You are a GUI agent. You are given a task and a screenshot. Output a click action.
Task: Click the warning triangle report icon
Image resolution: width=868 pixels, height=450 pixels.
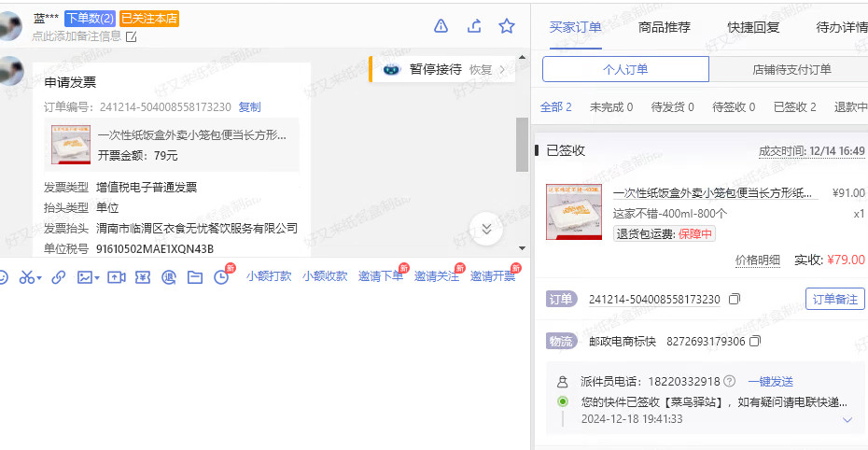click(x=441, y=26)
